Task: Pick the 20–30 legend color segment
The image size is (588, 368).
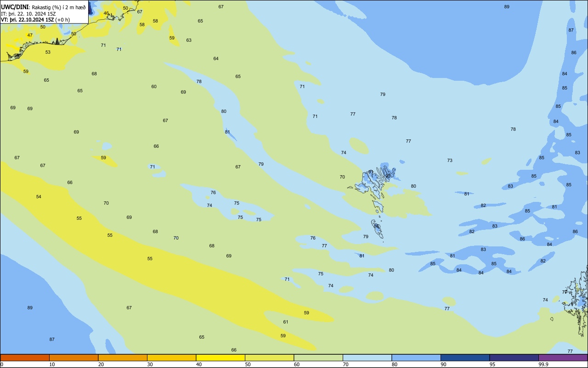Action: [123, 357]
